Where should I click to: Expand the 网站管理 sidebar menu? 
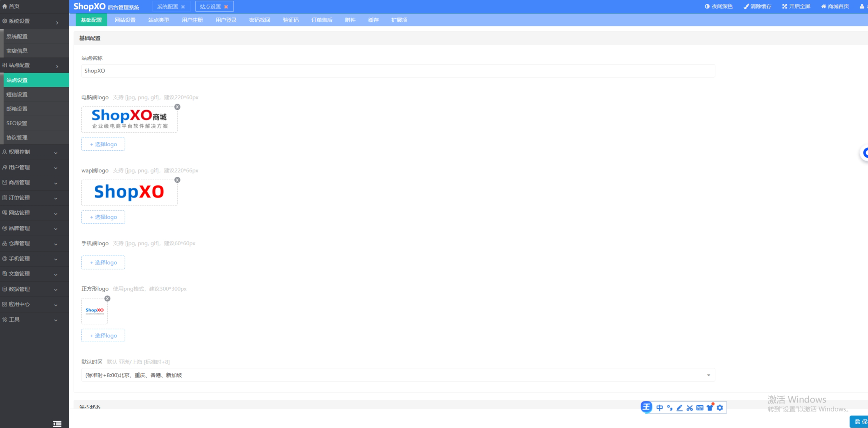(34, 213)
